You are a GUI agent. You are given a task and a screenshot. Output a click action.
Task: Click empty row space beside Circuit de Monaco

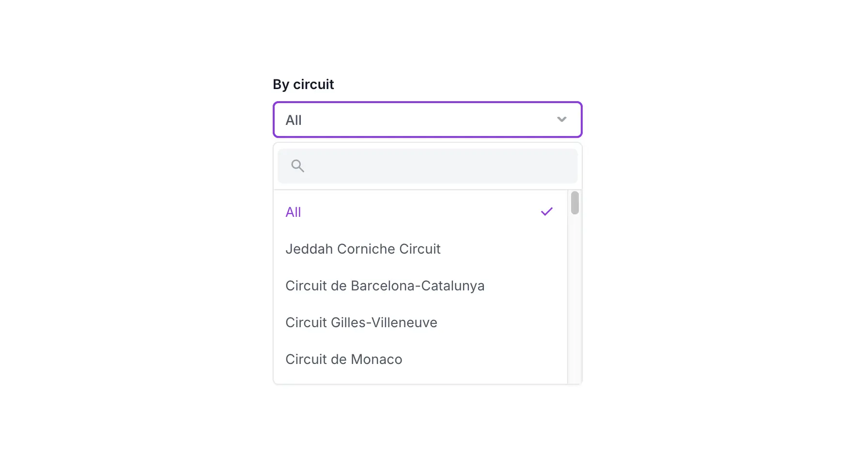(x=484, y=359)
